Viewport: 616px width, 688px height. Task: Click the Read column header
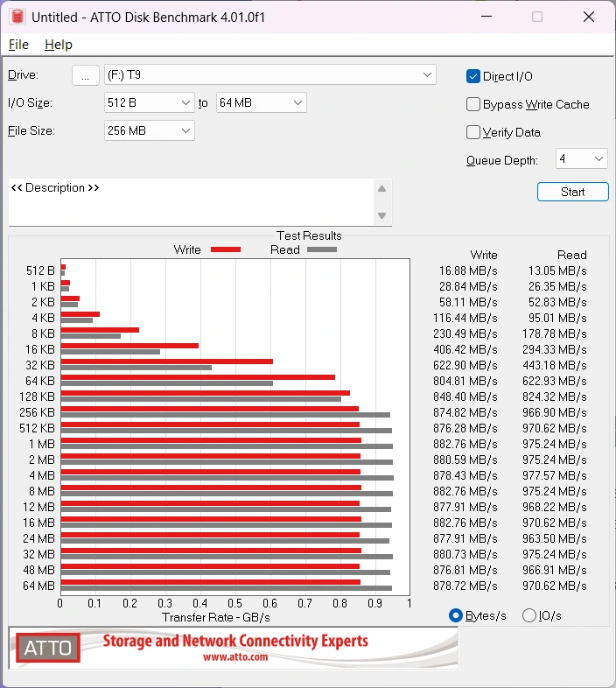(571, 255)
